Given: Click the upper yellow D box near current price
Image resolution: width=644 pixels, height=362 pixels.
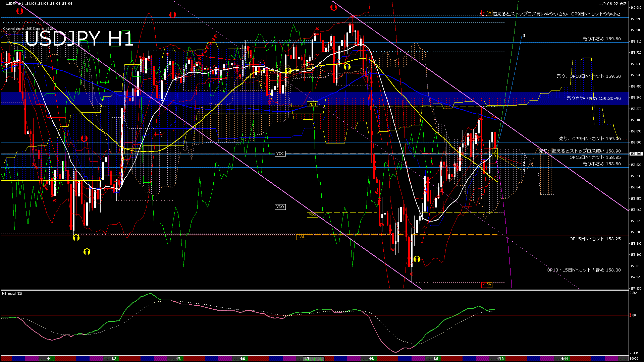Looking at the screenshot, I should [494, 152].
